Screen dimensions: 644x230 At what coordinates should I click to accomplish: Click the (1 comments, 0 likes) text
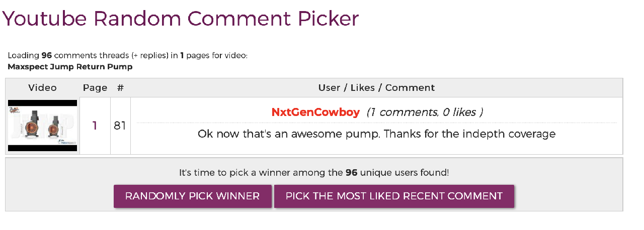pos(425,112)
